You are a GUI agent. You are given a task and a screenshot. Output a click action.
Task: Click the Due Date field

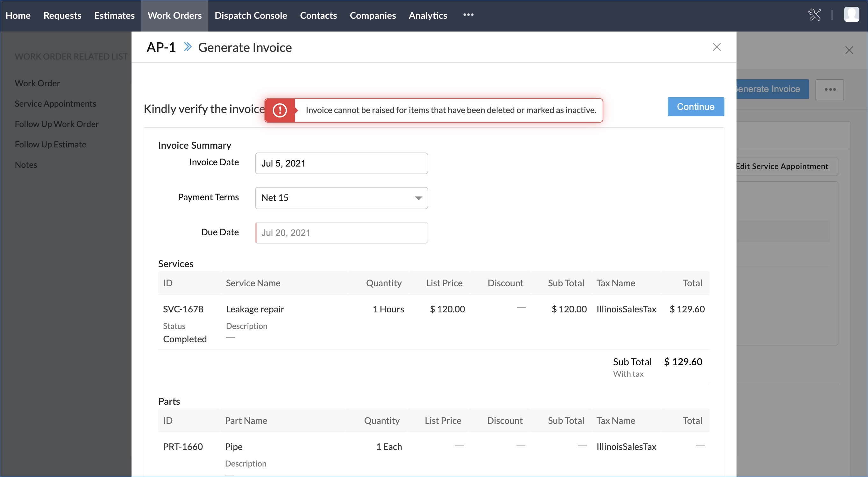(341, 233)
